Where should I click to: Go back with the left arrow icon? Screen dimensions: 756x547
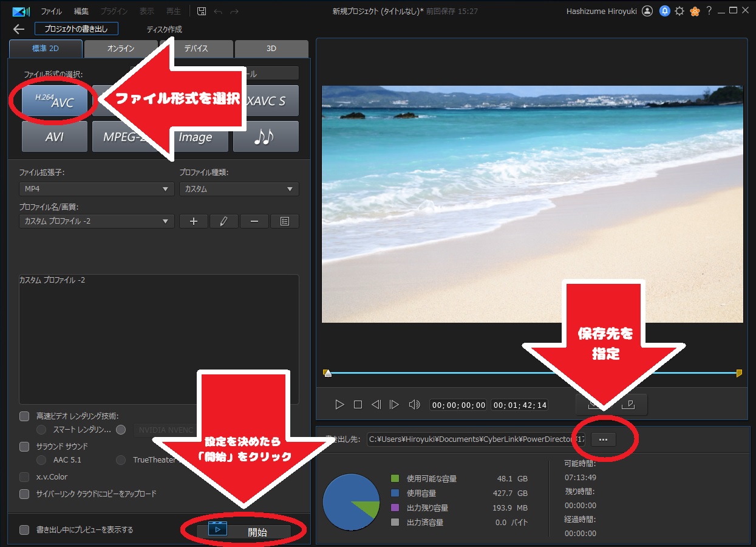coord(19,29)
